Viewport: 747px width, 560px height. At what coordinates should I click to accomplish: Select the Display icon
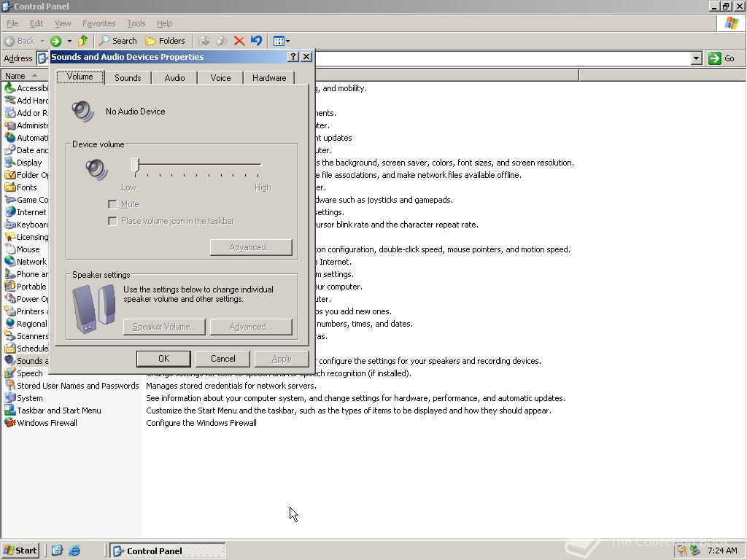tap(10, 163)
